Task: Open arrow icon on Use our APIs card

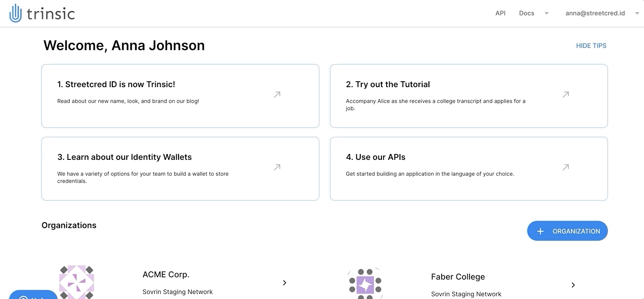Action: 566,167
